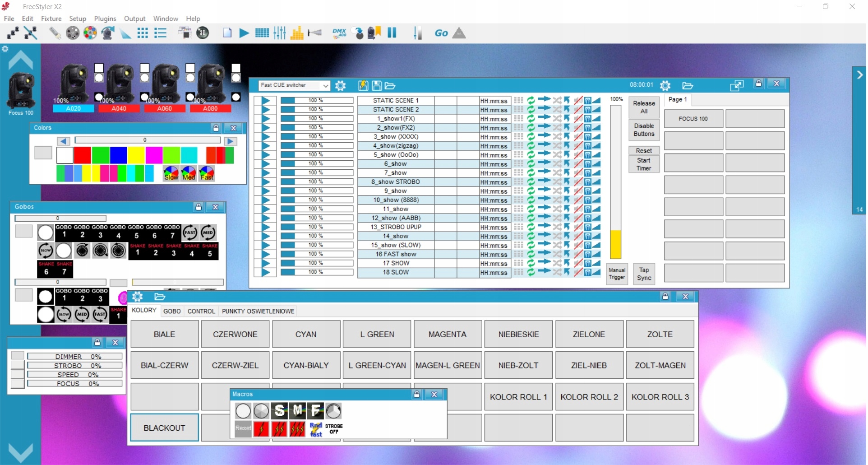Toggle the lock on the Macros panel
Viewport: 868px width, 465px height.
(417, 394)
